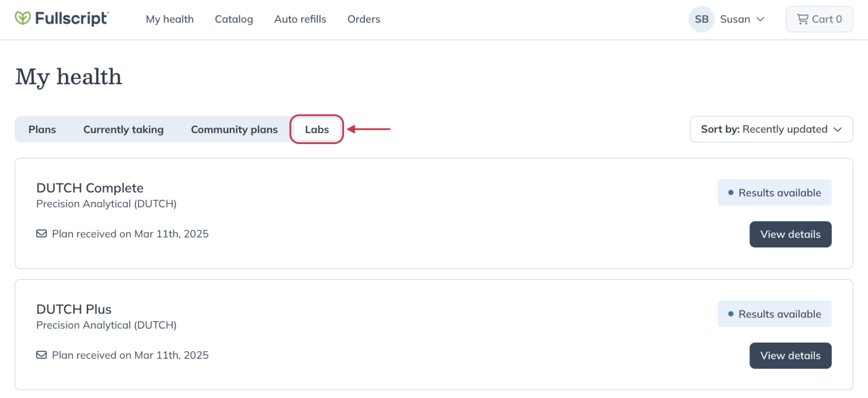Select the Labs tab
868x398 pixels.
tap(316, 129)
